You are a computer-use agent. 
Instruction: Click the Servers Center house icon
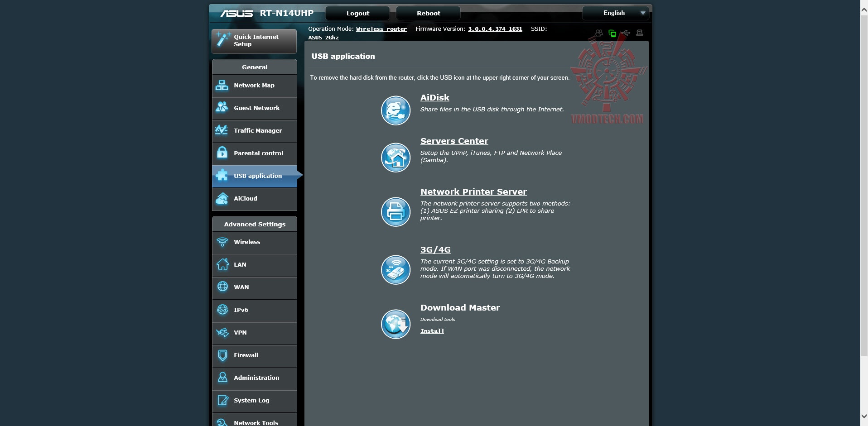[x=395, y=158]
